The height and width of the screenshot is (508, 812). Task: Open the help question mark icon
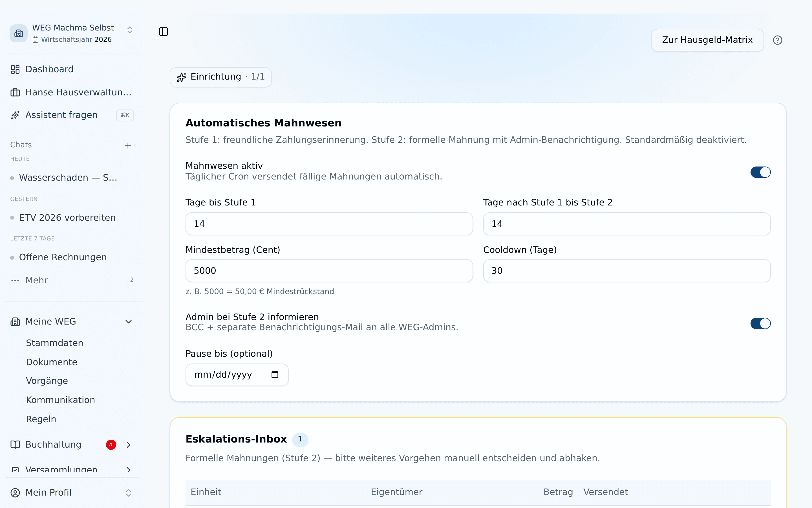[x=777, y=40]
